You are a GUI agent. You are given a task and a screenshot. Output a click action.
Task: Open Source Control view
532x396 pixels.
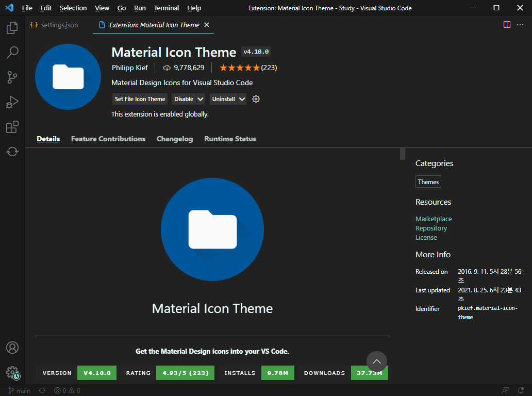coord(12,77)
